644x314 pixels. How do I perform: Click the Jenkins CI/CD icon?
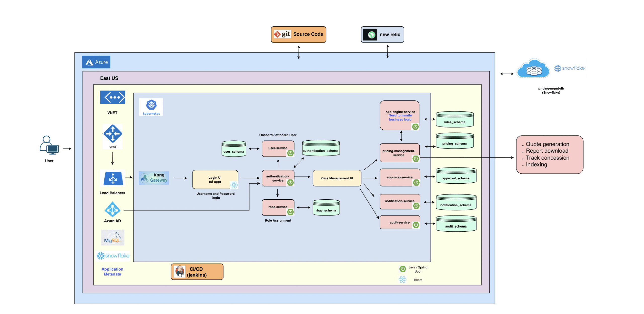pos(180,271)
